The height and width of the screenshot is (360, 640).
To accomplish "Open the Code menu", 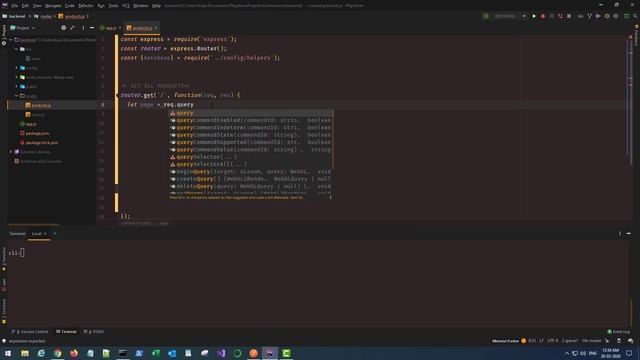I will (70, 6).
